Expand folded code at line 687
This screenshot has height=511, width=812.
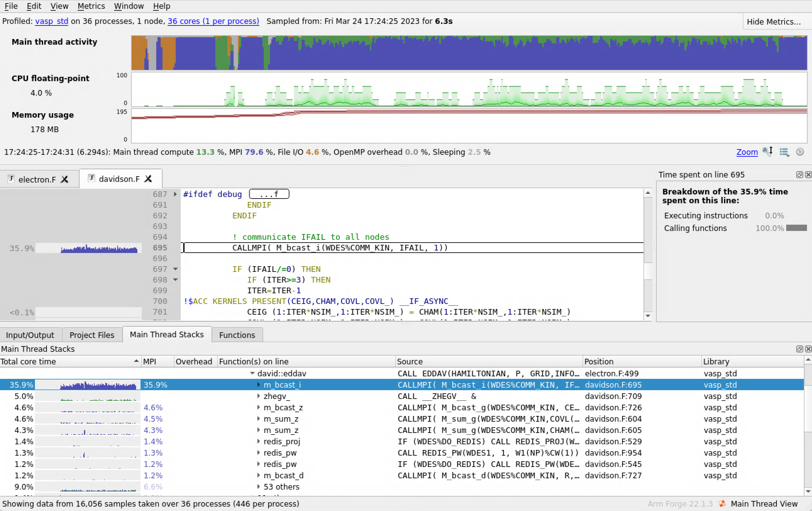pos(175,194)
